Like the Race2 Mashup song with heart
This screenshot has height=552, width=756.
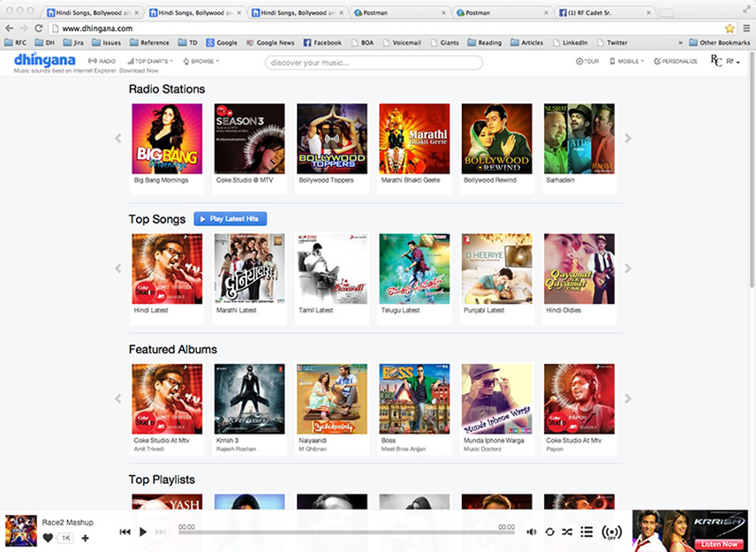tap(48, 538)
